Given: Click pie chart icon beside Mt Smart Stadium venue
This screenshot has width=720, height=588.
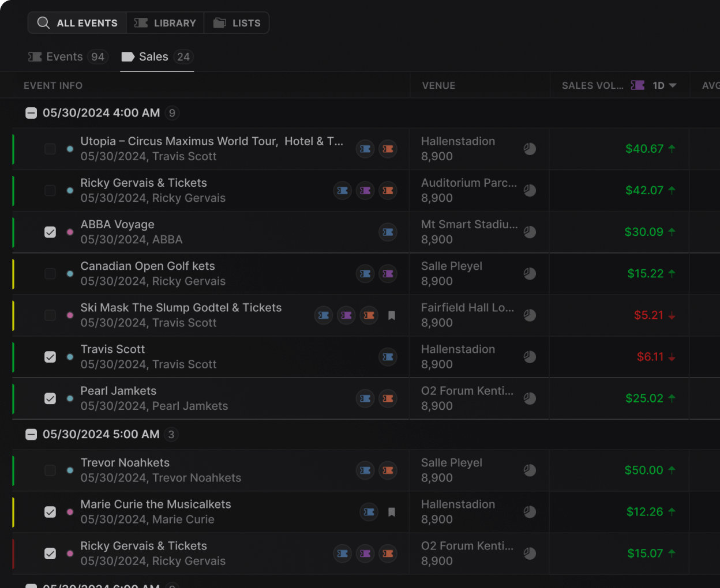Looking at the screenshot, I should coord(530,232).
